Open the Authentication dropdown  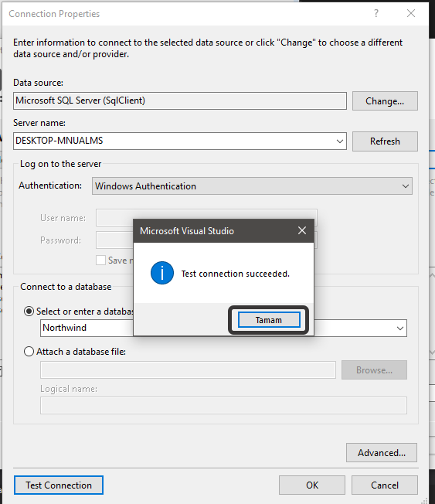pyautogui.click(x=252, y=186)
